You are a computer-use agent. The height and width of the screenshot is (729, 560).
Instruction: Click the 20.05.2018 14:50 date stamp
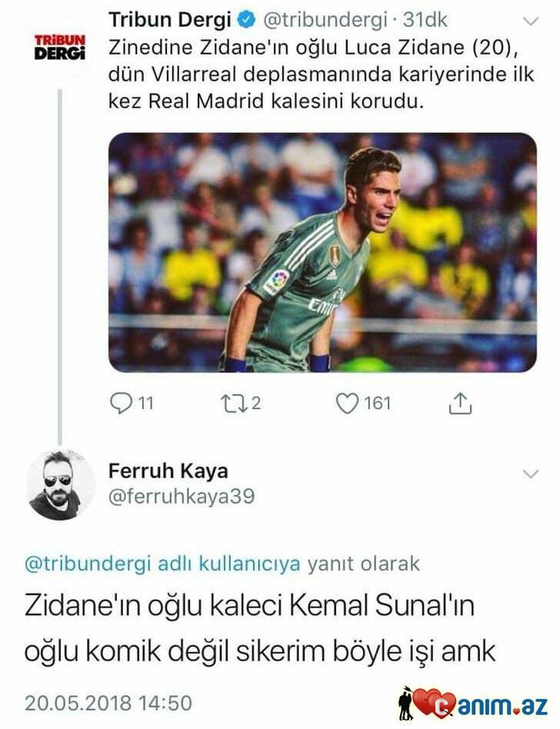[x=108, y=702]
